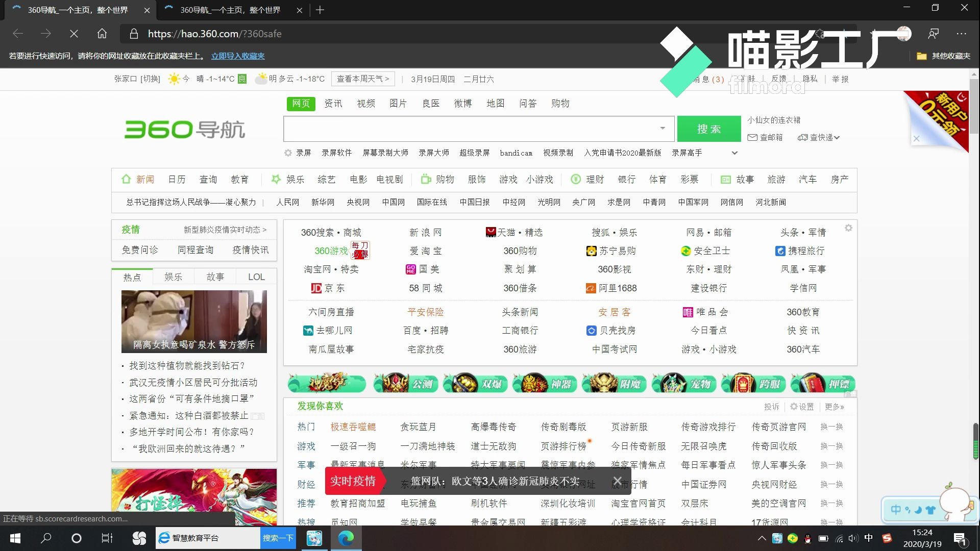Switch to the LOL news tab
This screenshot has width=980, height=551.
click(x=256, y=277)
